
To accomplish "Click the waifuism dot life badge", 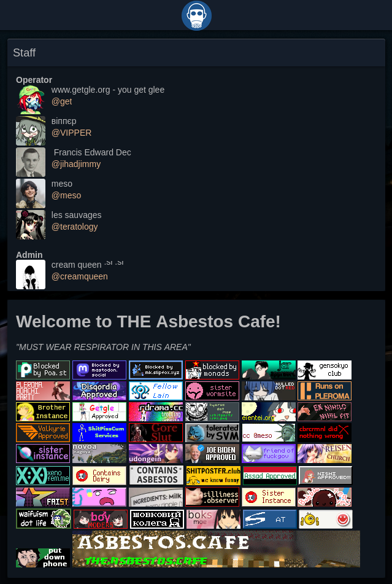I will (43, 519).
